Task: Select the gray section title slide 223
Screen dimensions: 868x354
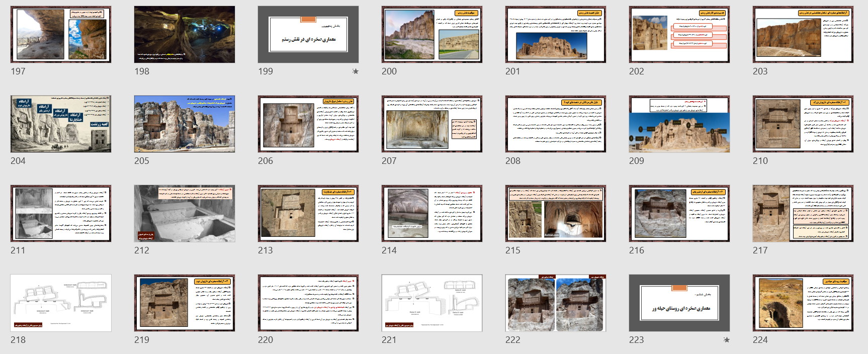Action: pyautogui.click(x=679, y=303)
